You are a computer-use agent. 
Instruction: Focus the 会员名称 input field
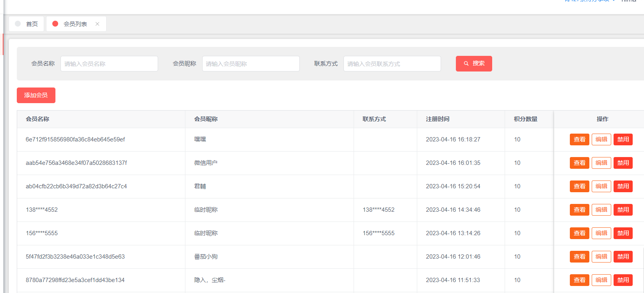coord(109,64)
